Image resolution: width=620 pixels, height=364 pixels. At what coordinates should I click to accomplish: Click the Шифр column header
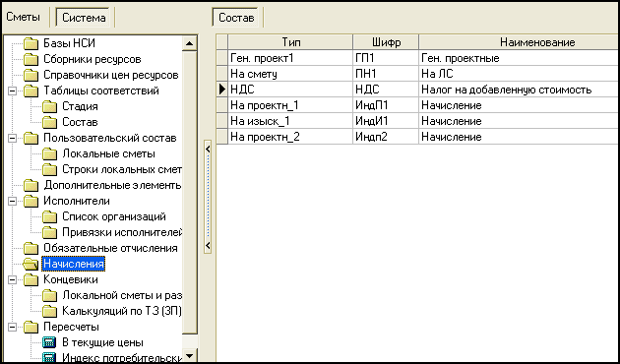(386, 42)
